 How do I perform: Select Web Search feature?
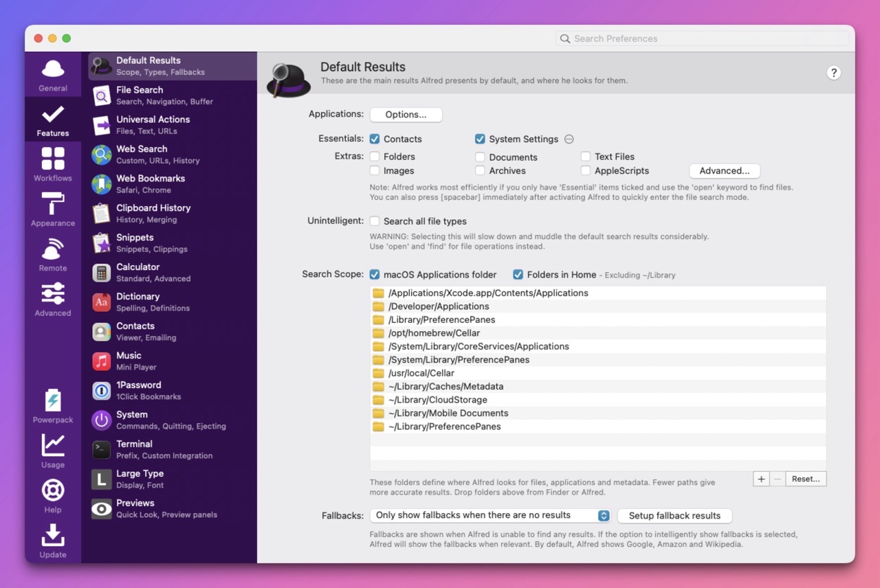172,155
